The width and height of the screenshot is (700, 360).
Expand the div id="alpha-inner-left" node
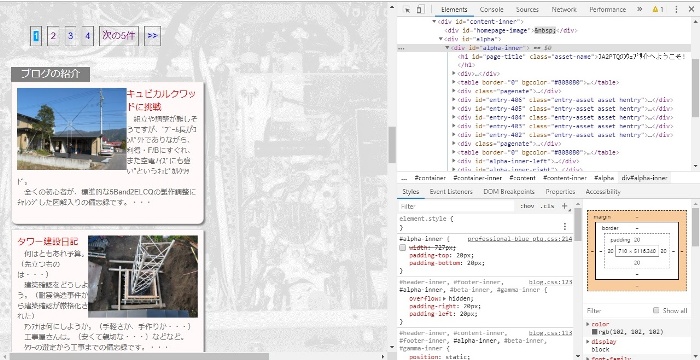(x=454, y=161)
